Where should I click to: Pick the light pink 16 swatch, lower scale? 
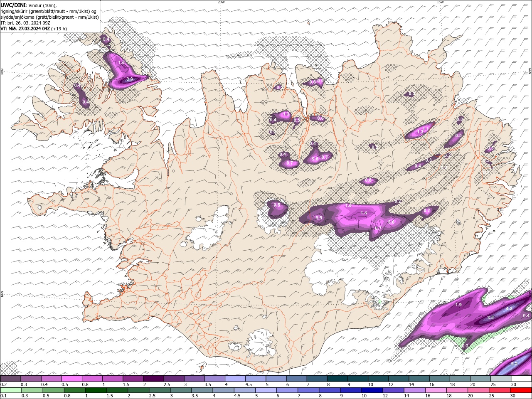tap(435, 390)
